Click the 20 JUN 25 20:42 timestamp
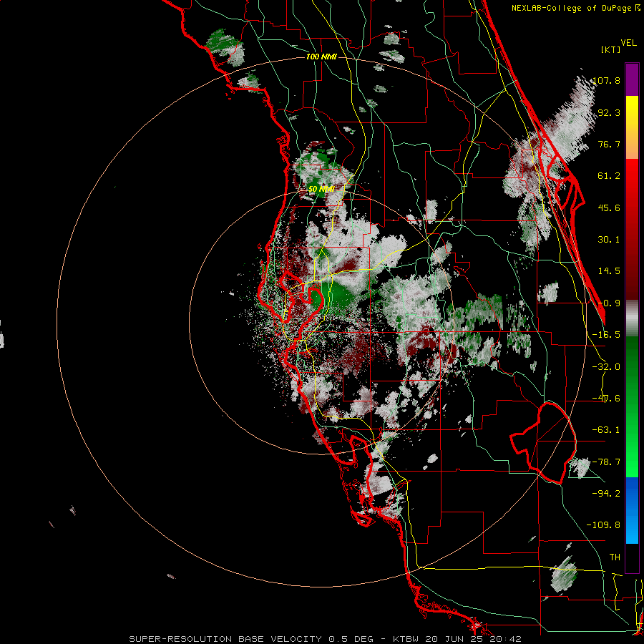This screenshot has height=644, width=644. click(x=474, y=639)
